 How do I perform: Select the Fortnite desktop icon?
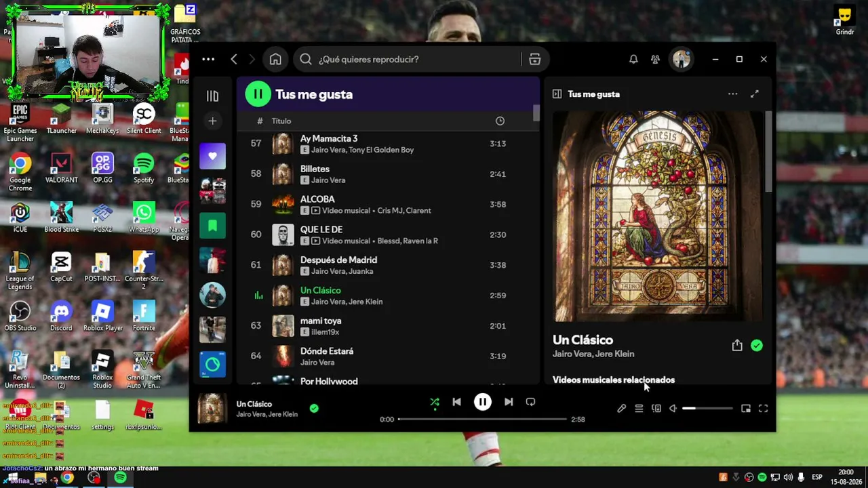(x=144, y=317)
